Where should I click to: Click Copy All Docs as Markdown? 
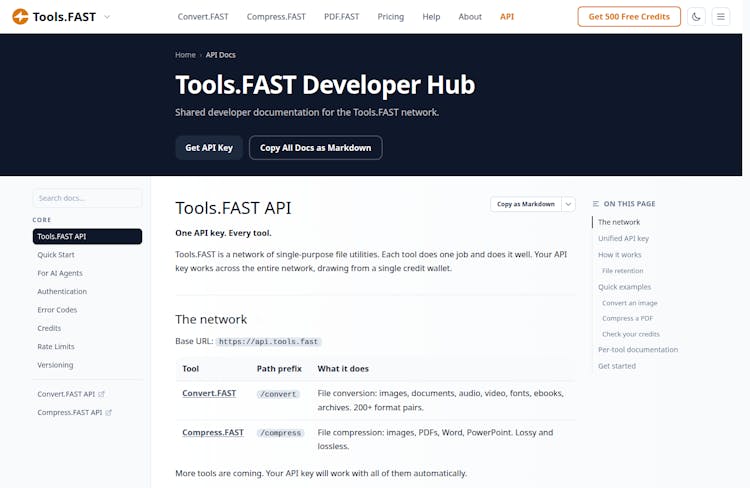pos(315,148)
